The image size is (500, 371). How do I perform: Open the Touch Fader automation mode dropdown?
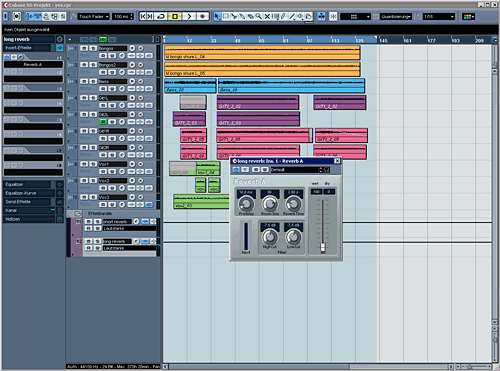93,16
